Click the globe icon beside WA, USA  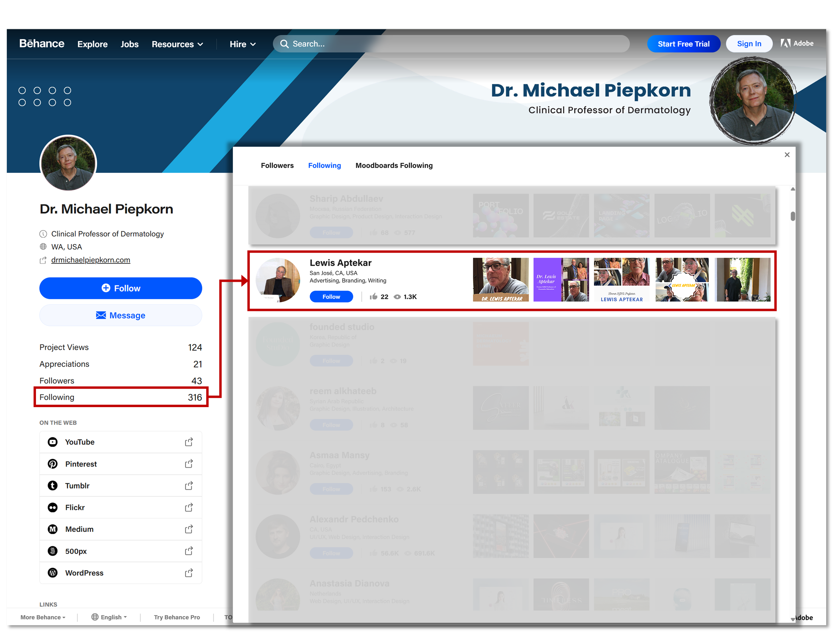43,246
